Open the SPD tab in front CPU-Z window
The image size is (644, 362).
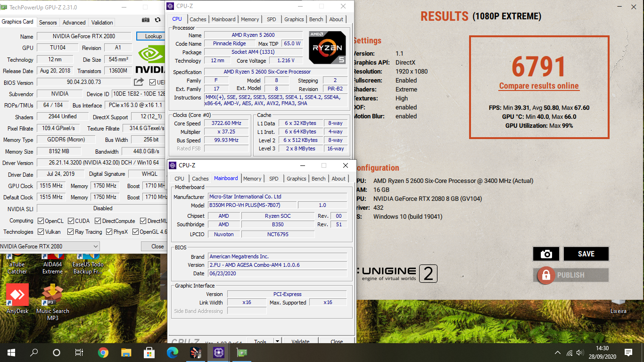[x=274, y=179]
